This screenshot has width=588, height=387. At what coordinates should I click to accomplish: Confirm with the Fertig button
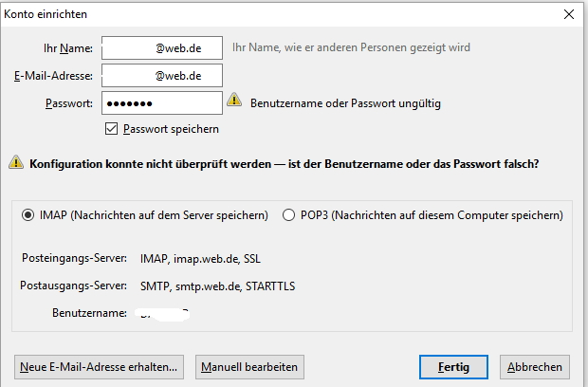[452, 366]
